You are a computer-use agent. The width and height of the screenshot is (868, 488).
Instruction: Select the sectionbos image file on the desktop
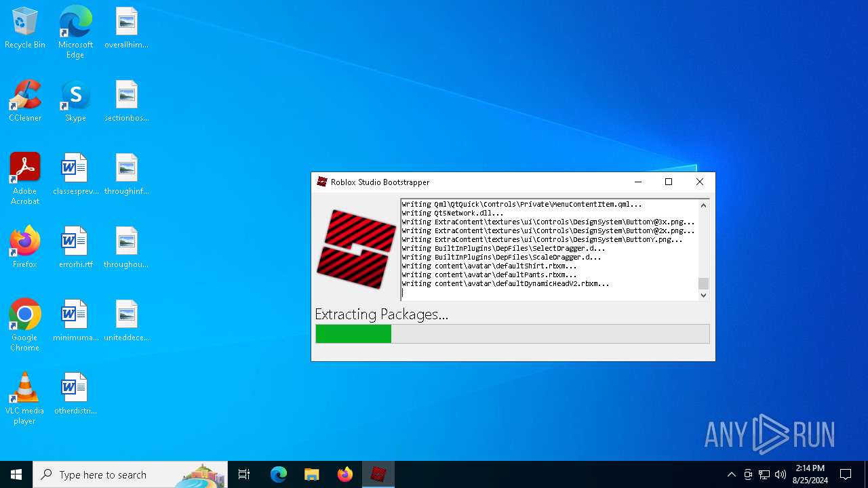coord(126,102)
